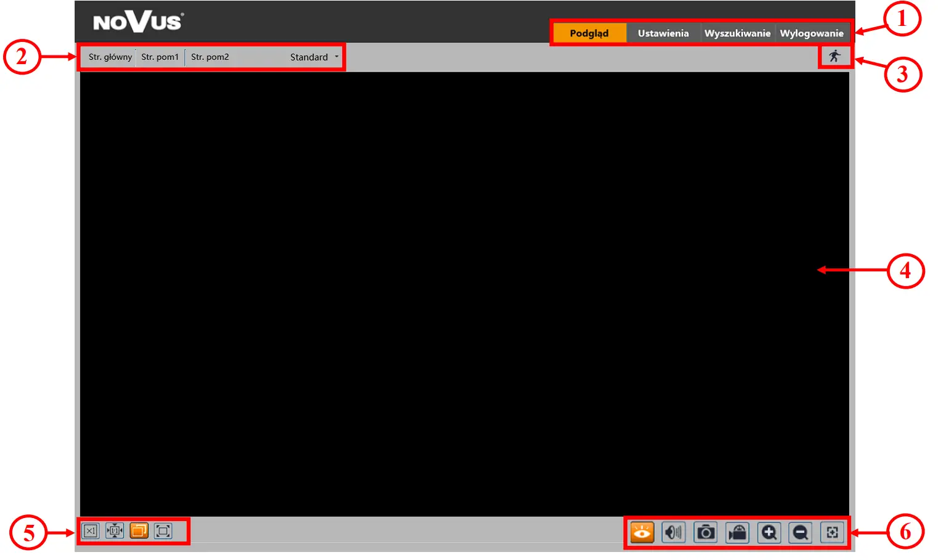Start recording with the video camera icon
The image size is (938, 560).
[x=737, y=532]
